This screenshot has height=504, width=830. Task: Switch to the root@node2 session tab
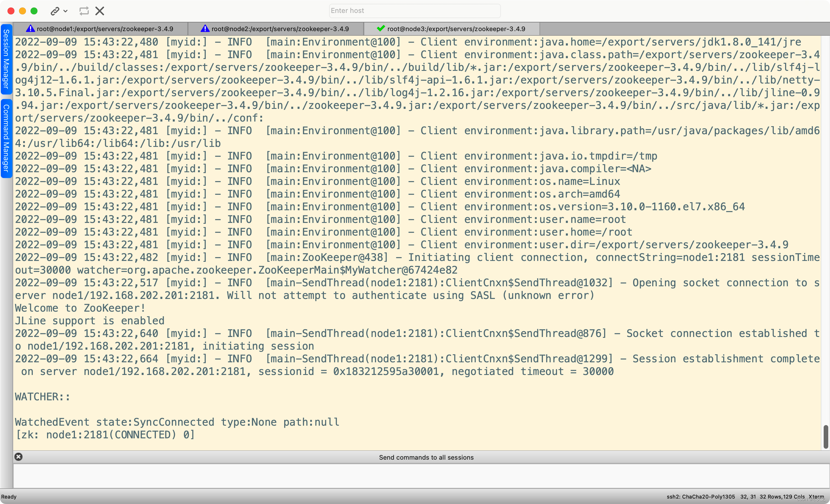276,29
